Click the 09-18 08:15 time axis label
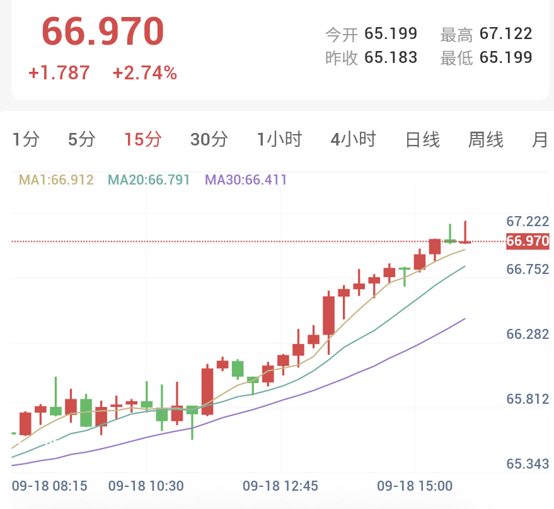The width and height of the screenshot is (554, 509). [49, 486]
